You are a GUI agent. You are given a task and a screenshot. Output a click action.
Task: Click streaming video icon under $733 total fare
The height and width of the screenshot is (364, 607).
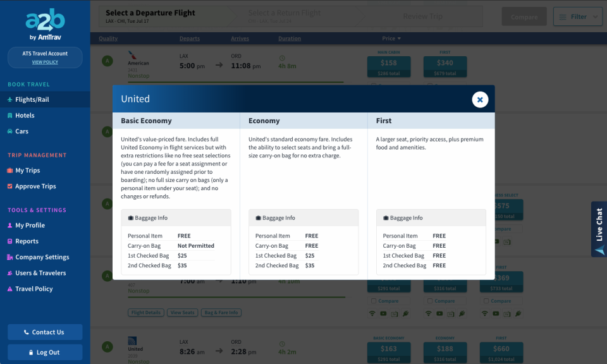496,313
